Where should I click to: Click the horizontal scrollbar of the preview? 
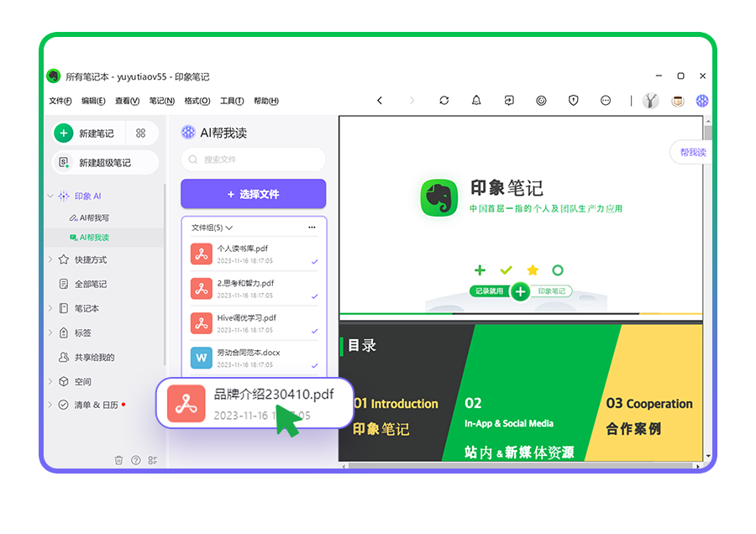click(521, 466)
